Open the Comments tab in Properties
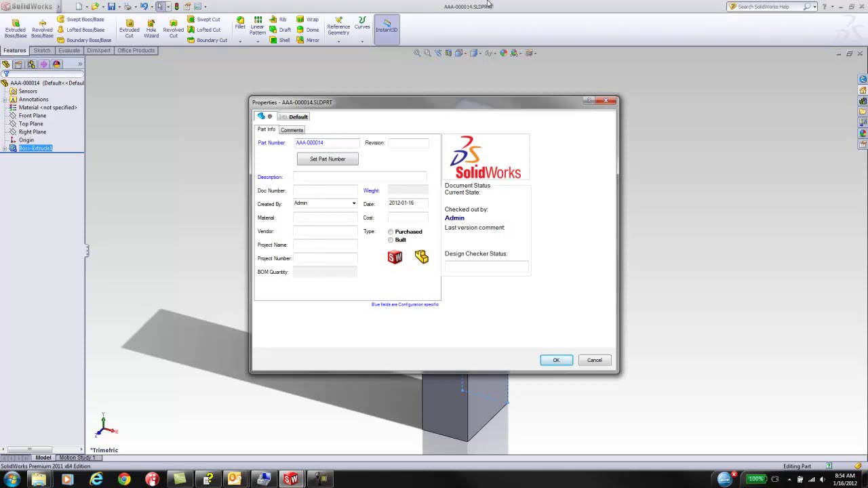The width and height of the screenshot is (868, 488). click(292, 130)
